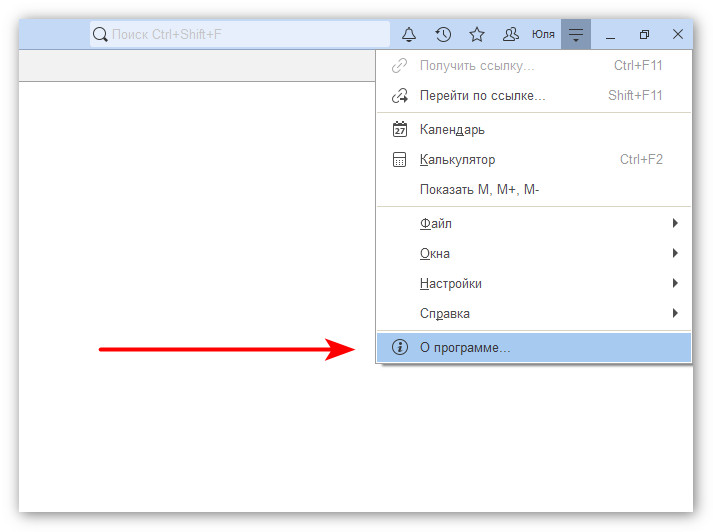The height and width of the screenshot is (532, 713).
Task: Click the go-to-link icon in menu
Action: (x=400, y=96)
